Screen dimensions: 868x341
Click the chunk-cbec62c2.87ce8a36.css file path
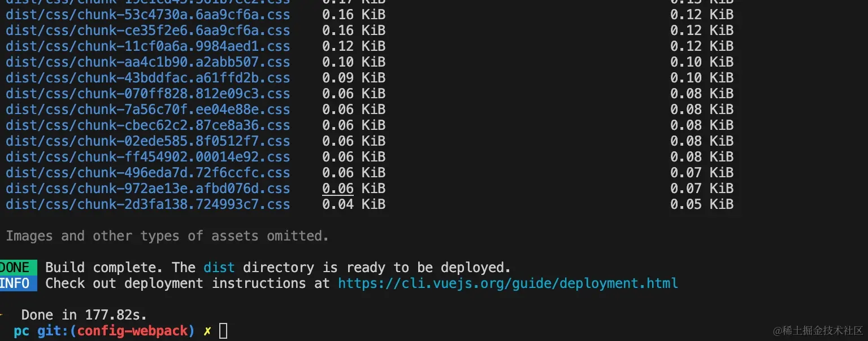[x=147, y=125]
